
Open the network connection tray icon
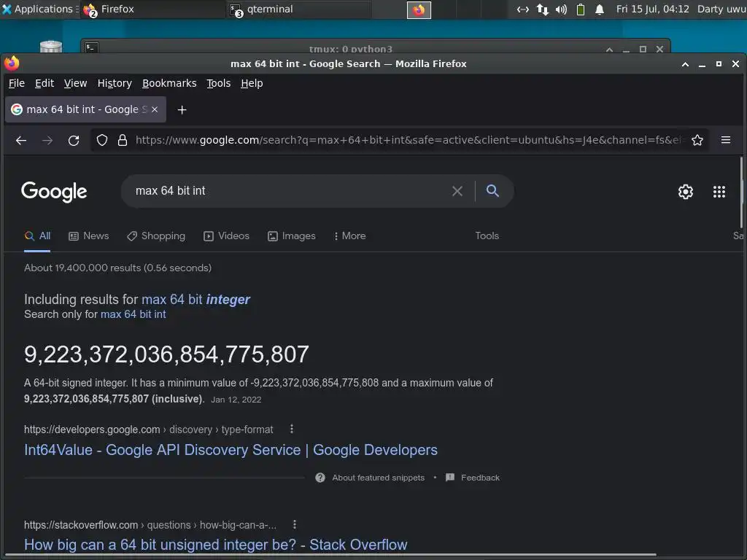coord(542,9)
